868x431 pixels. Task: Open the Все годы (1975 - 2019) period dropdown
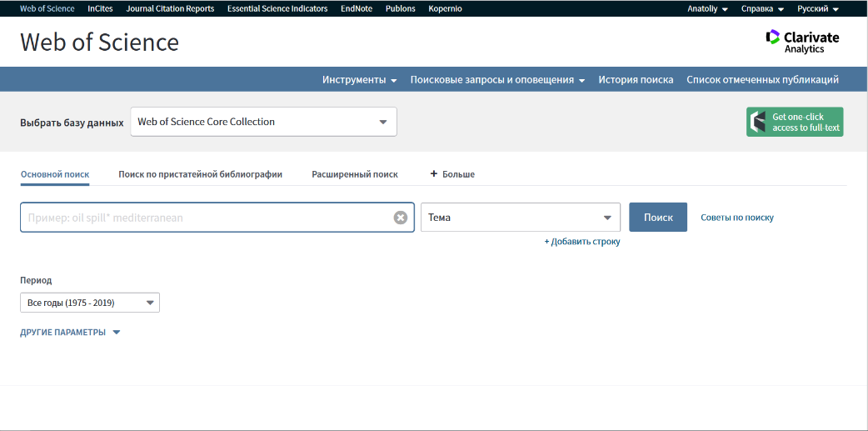(90, 303)
